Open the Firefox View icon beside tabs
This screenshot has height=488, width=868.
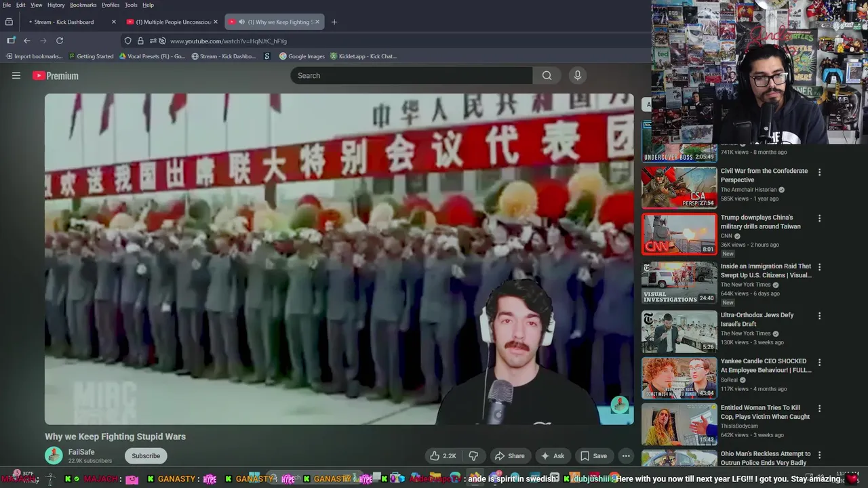pyautogui.click(x=9, y=22)
